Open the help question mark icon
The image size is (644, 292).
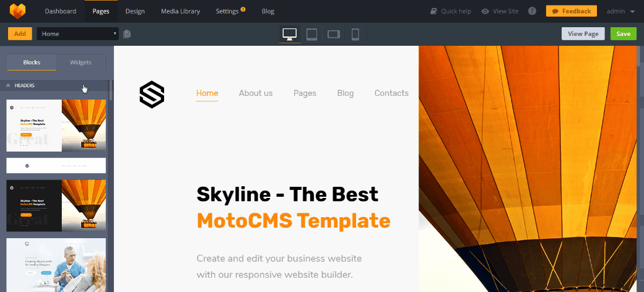pos(532,11)
